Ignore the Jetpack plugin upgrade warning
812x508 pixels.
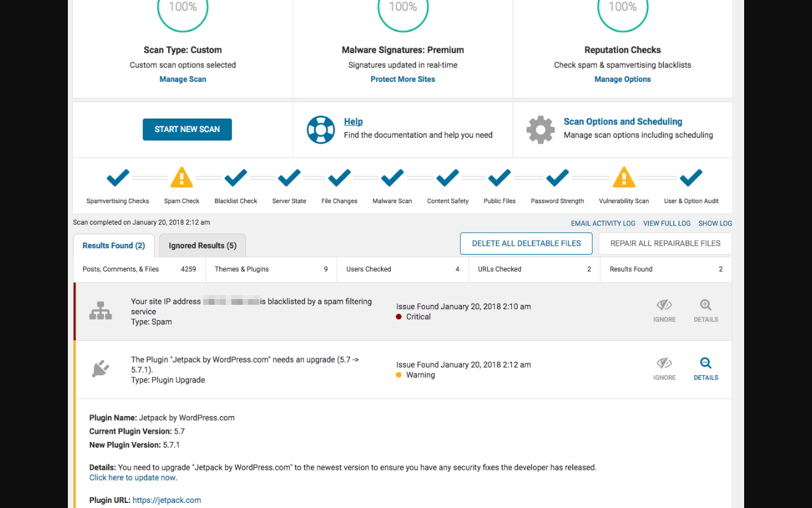664,369
